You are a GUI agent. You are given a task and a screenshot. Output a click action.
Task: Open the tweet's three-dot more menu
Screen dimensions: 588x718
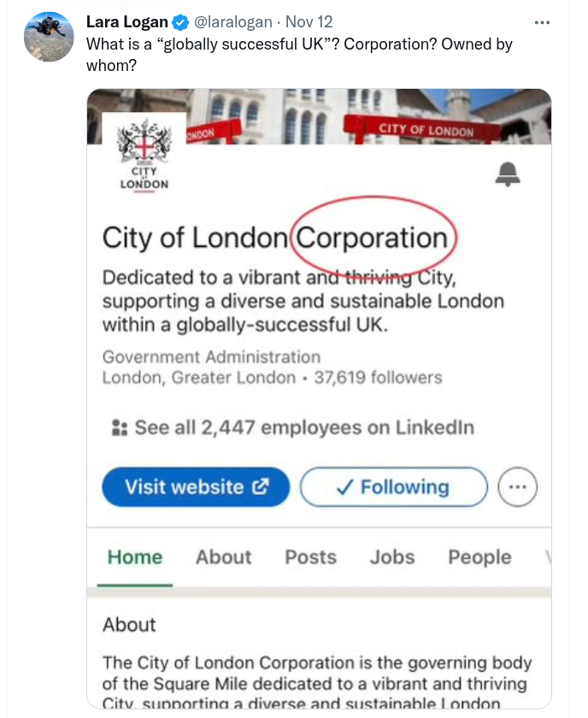tap(542, 22)
